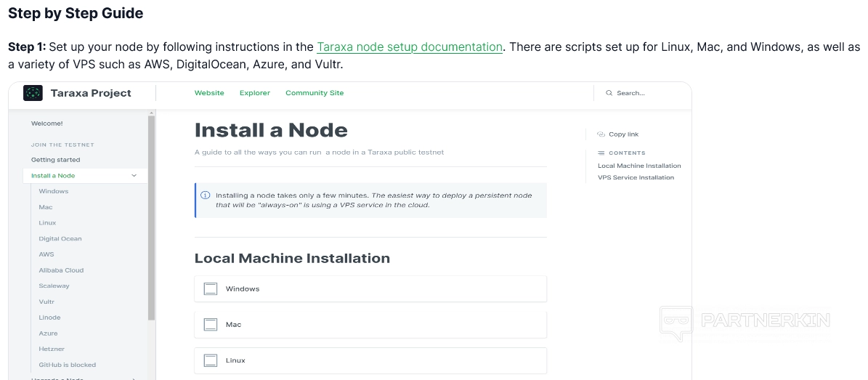Screen dimensions: 868x380
Task: Open the Vultr sidebar entry
Action: point(46,302)
